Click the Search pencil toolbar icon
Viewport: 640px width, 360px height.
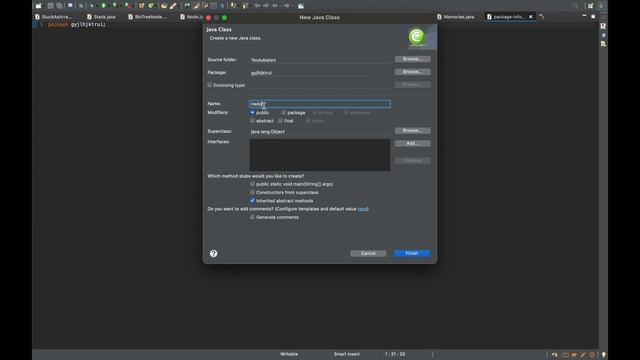pyautogui.click(x=173, y=6)
